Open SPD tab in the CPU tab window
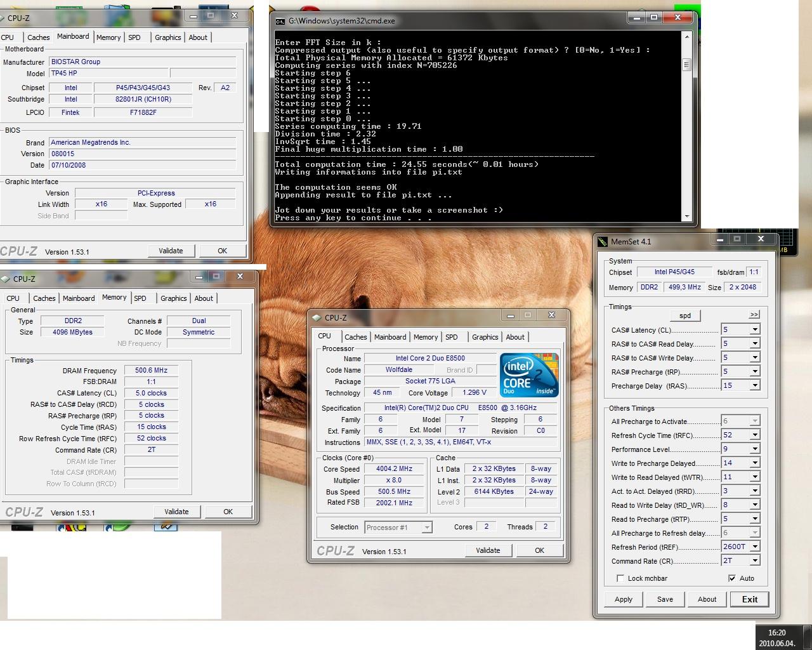Viewport: 812px width, 650px height. [x=452, y=337]
